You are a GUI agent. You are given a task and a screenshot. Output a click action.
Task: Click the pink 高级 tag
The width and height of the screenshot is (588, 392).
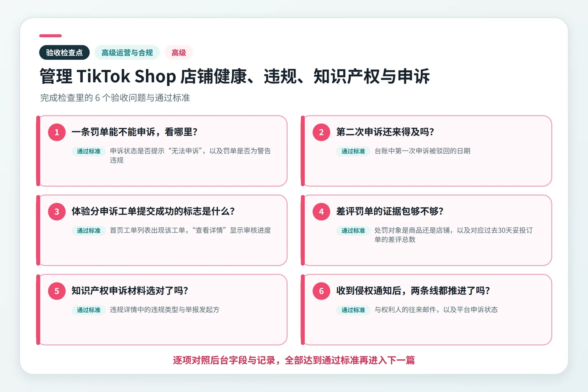(x=179, y=52)
